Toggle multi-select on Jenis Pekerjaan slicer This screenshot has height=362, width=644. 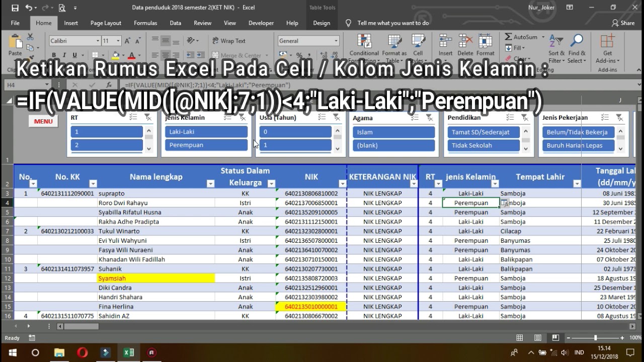(x=605, y=117)
